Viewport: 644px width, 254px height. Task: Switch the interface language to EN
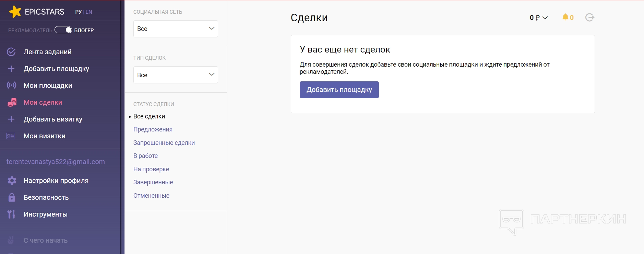tap(89, 12)
